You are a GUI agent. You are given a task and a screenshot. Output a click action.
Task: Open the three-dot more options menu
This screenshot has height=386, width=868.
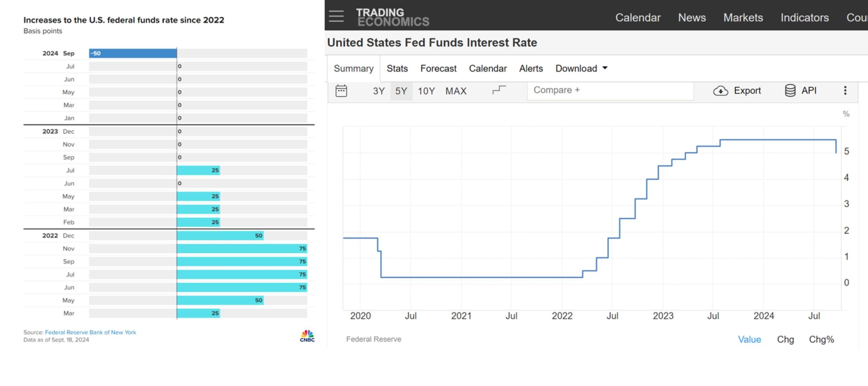845,90
